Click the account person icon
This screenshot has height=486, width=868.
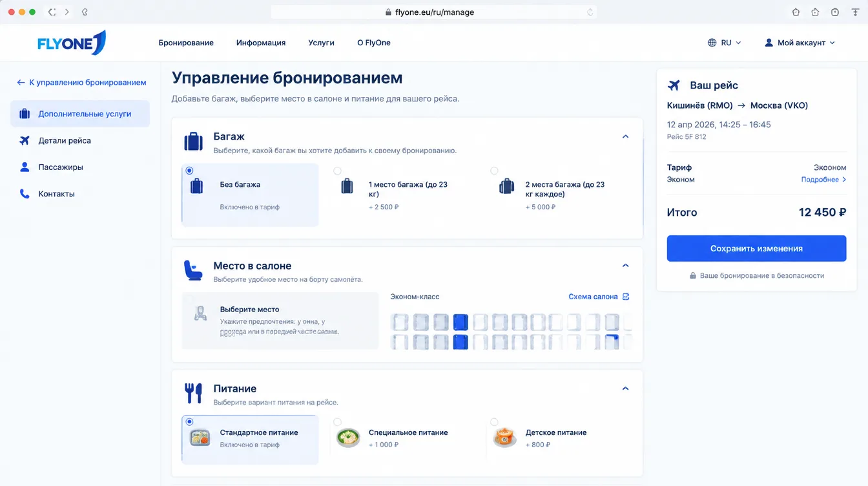tap(769, 43)
